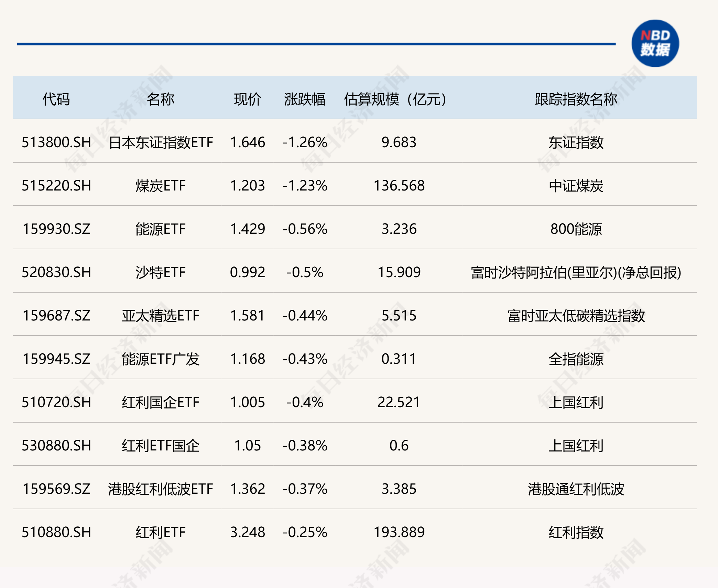Select code 513800.SH
The image size is (718, 588).
point(56,142)
